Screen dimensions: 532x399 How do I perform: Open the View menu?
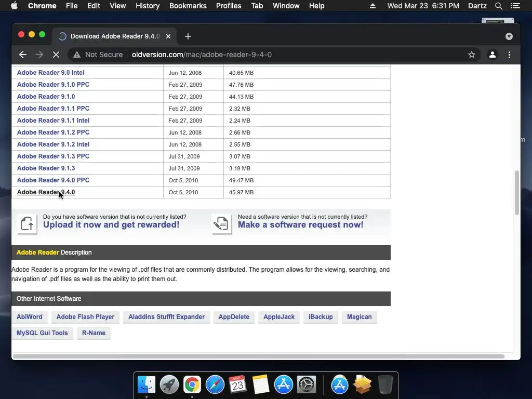[118, 6]
